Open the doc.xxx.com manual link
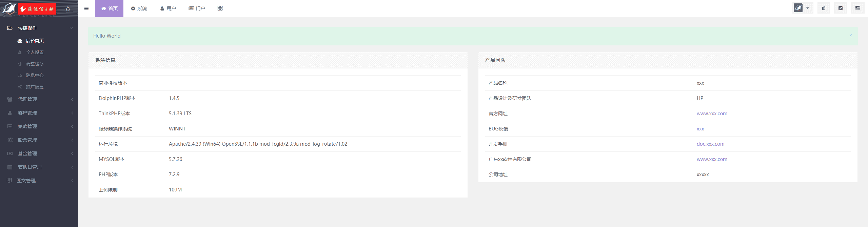Image resolution: width=868 pixels, height=227 pixels. (710, 144)
